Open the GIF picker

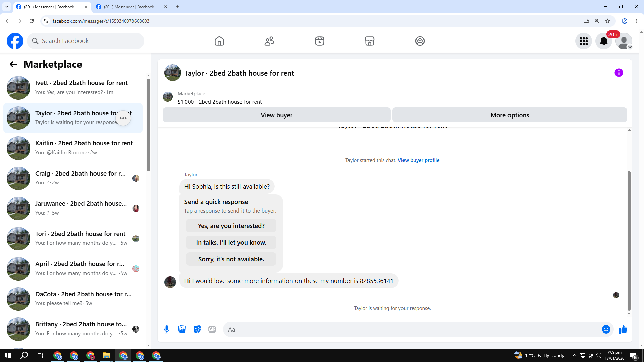click(x=212, y=329)
